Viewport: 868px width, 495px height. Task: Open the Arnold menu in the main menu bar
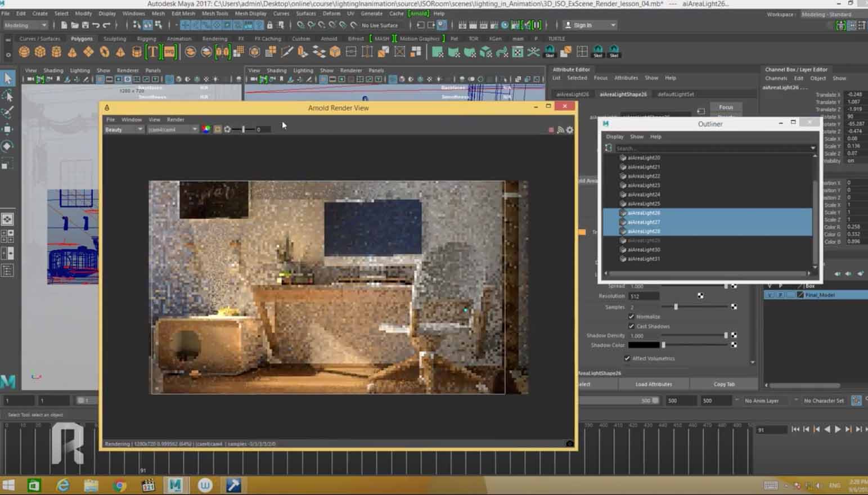pos(419,13)
